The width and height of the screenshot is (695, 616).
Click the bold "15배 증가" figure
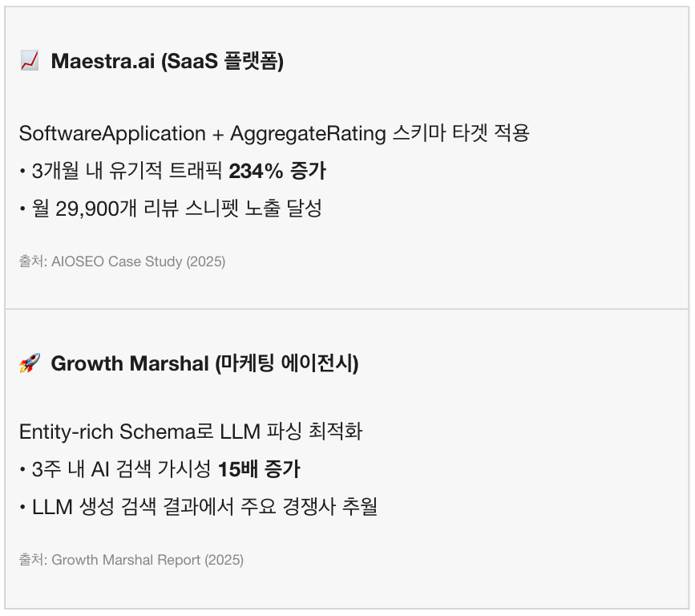click(x=259, y=469)
